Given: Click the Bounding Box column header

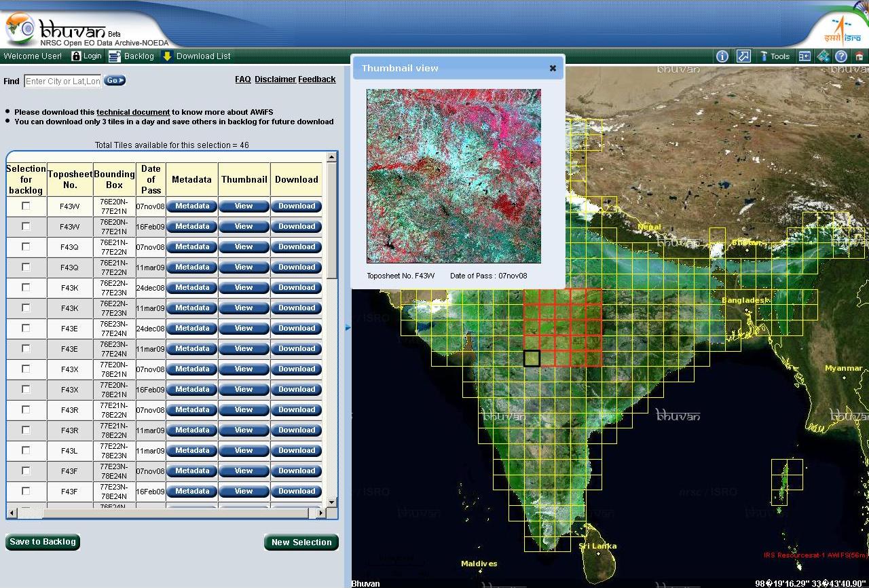Looking at the screenshot, I should pyautogui.click(x=114, y=179).
